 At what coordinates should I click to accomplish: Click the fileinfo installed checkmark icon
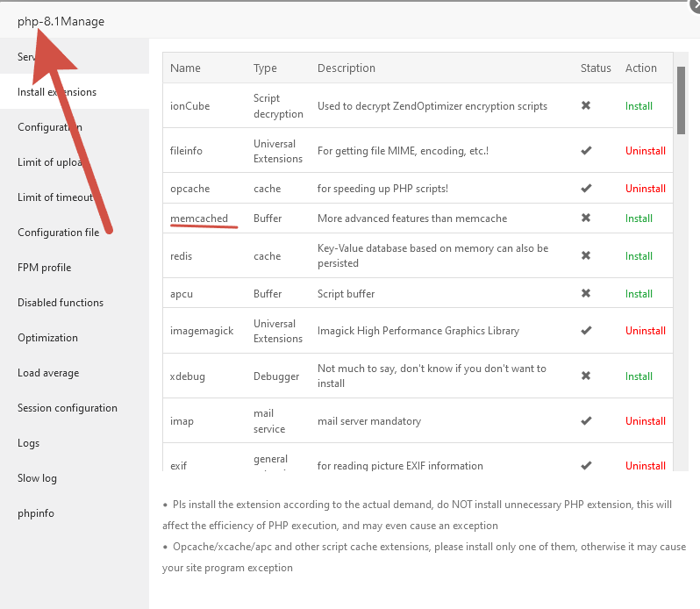point(586,151)
